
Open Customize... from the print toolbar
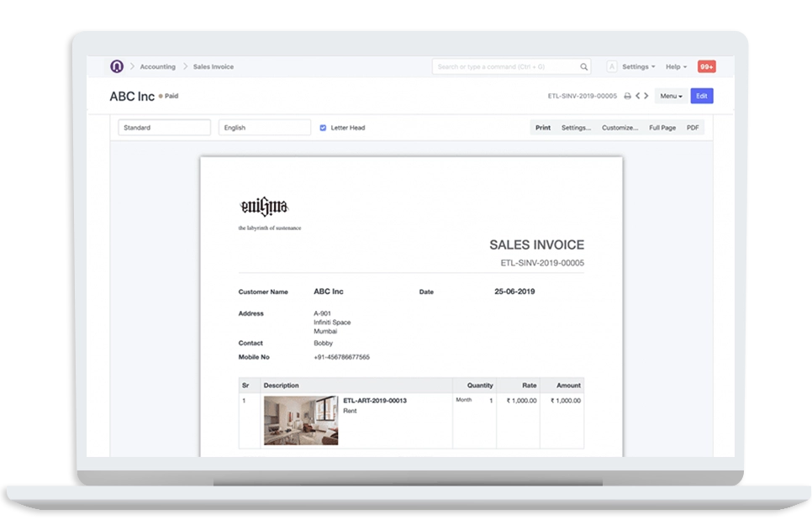tap(620, 127)
